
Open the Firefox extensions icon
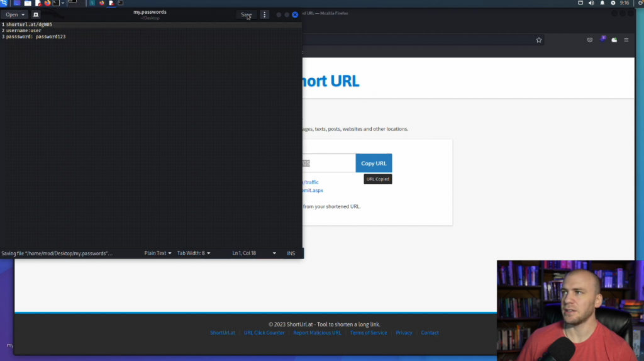click(x=614, y=40)
